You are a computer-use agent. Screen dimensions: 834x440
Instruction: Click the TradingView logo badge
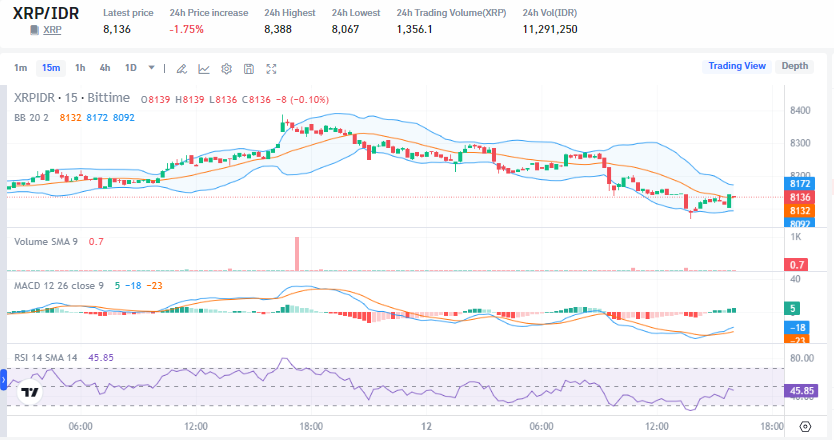30,393
